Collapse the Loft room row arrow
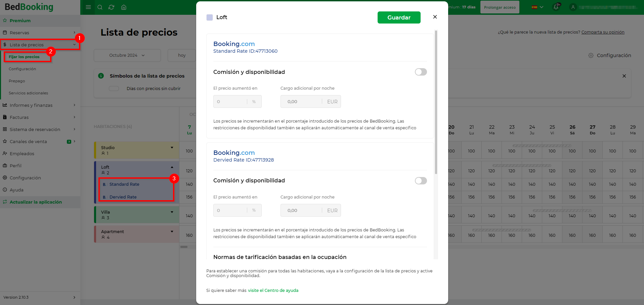This screenshot has height=305, width=644. coord(172,167)
